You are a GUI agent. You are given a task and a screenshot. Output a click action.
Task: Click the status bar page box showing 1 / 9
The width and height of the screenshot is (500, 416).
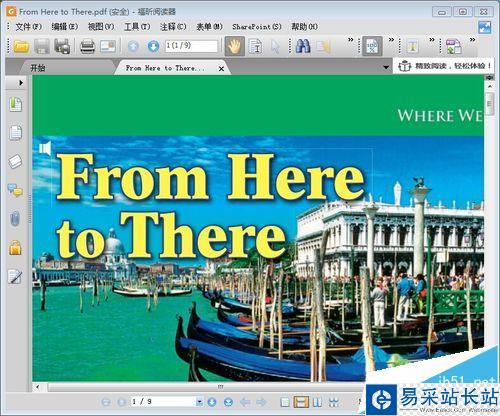click(x=163, y=402)
